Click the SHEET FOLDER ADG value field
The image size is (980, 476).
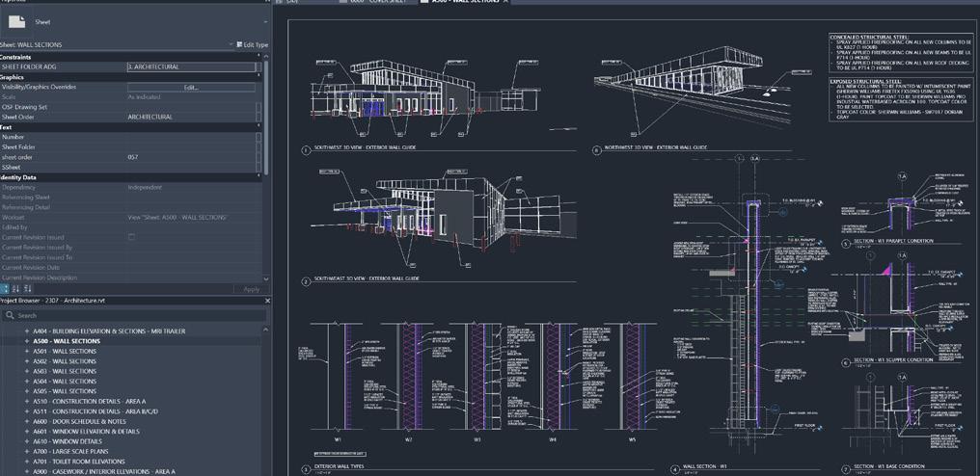(191, 66)
